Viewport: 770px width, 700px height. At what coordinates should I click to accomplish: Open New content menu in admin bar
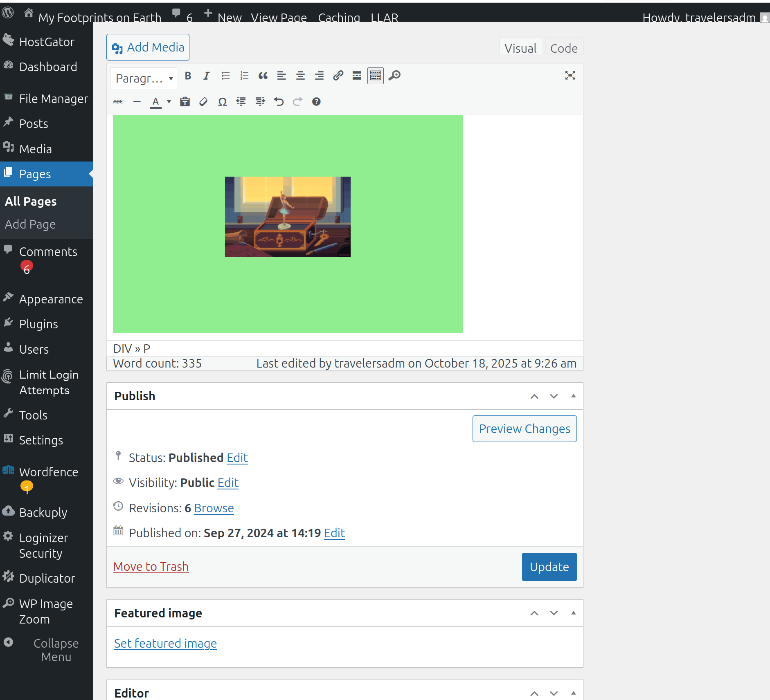pos(223,16)
